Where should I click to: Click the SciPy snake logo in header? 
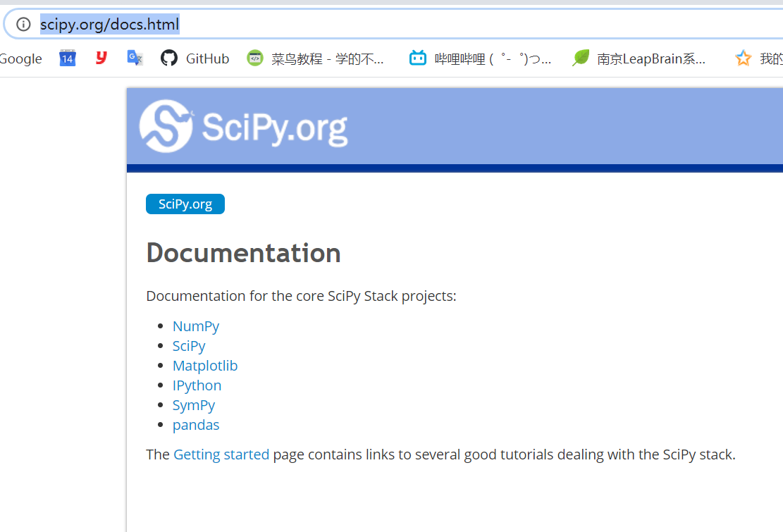point(166,126)
